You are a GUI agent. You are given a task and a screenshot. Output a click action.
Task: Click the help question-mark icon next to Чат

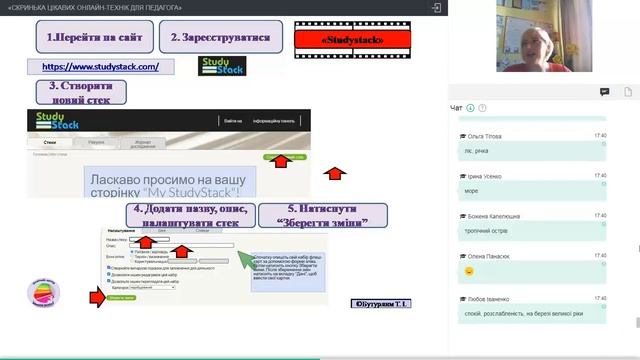pyautogui.click(x=482, y=108)
